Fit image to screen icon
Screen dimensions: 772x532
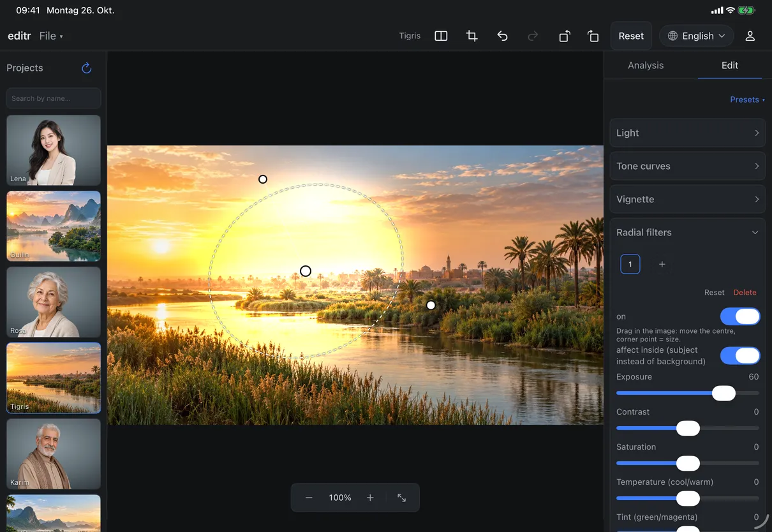pyautogui.click(x=402, y=498)
